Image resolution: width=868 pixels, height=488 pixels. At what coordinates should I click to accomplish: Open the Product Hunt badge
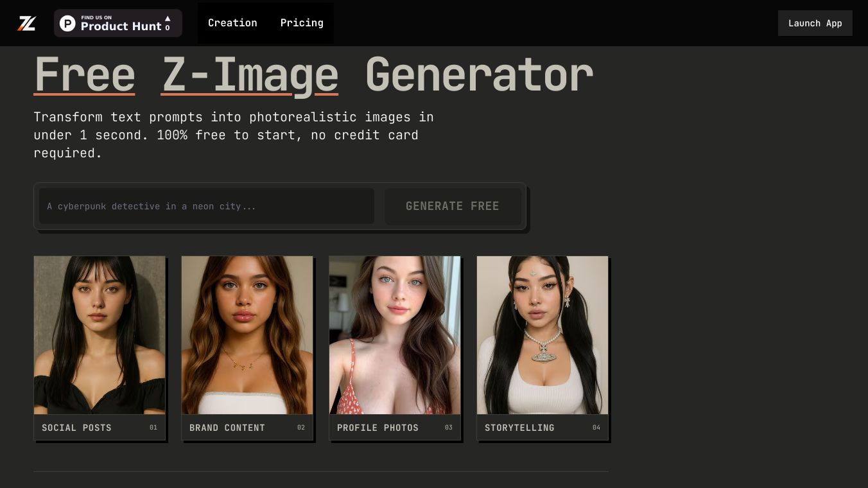click(x=118, y=23)
